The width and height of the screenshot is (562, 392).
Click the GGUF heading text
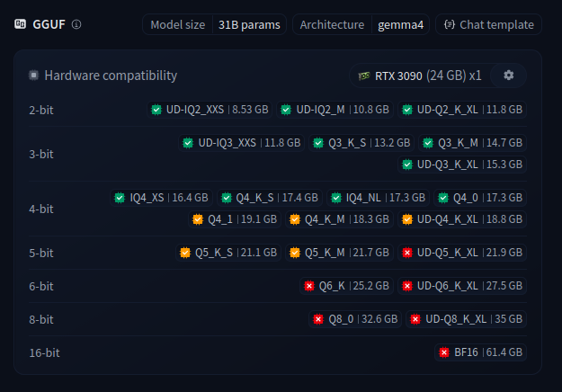(49, 24)
